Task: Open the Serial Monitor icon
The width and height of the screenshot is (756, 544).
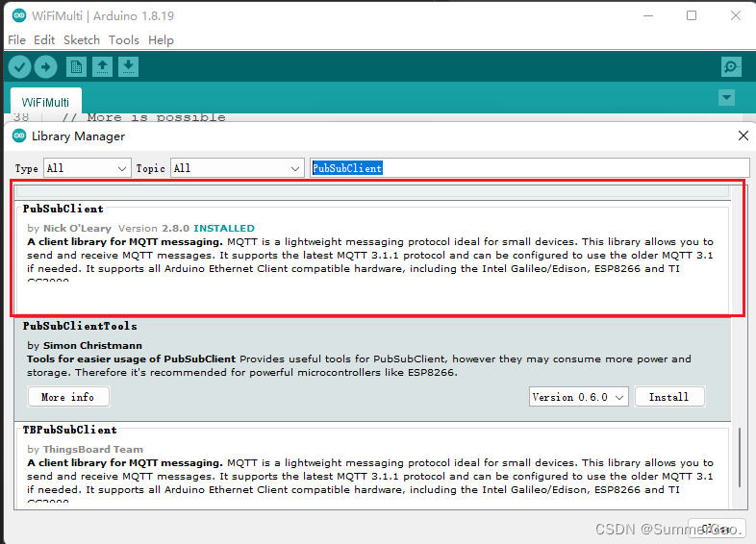Action: click(x=731, y=67)
